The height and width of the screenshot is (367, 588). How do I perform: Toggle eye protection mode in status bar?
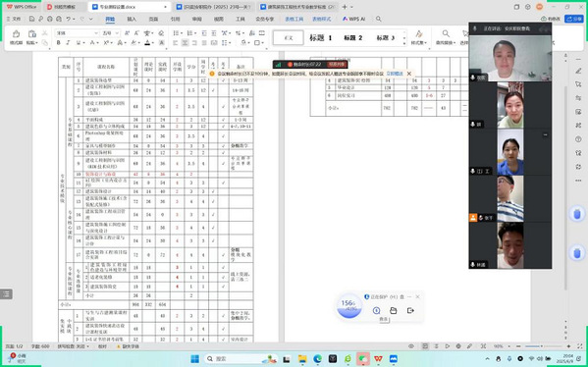pos(411,346)
